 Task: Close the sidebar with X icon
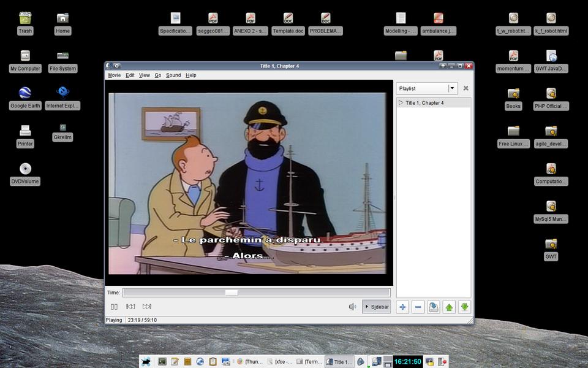pyautogui.click(x=466, y=88)
